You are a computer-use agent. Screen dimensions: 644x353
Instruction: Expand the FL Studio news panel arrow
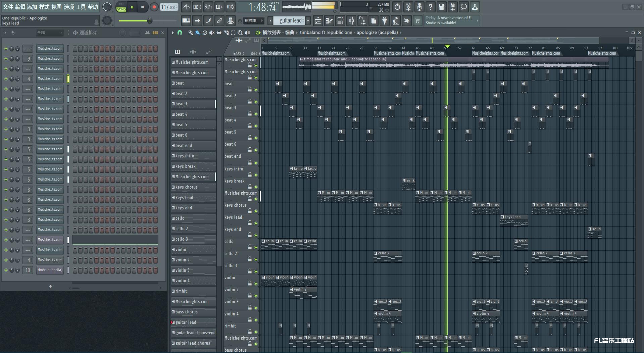click(x=477, y=21)
